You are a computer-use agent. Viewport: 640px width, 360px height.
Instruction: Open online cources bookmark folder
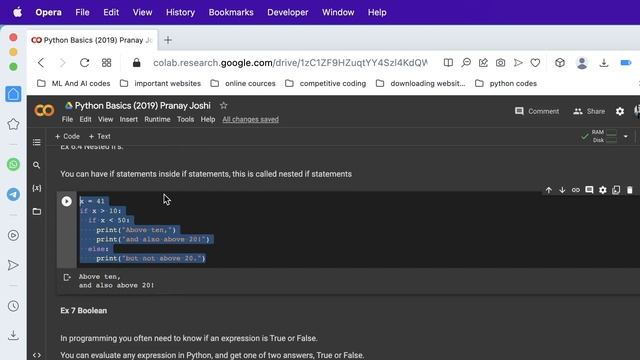[243, 84]
